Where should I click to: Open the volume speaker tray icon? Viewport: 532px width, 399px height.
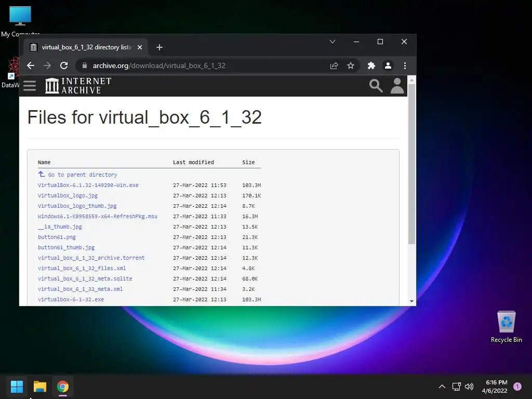(x=469, y=387)
